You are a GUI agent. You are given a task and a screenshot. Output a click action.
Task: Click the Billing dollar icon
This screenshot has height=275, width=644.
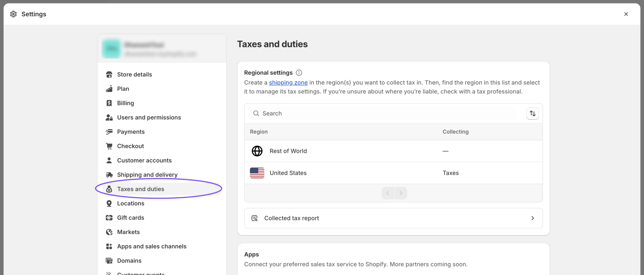[109, 103]
